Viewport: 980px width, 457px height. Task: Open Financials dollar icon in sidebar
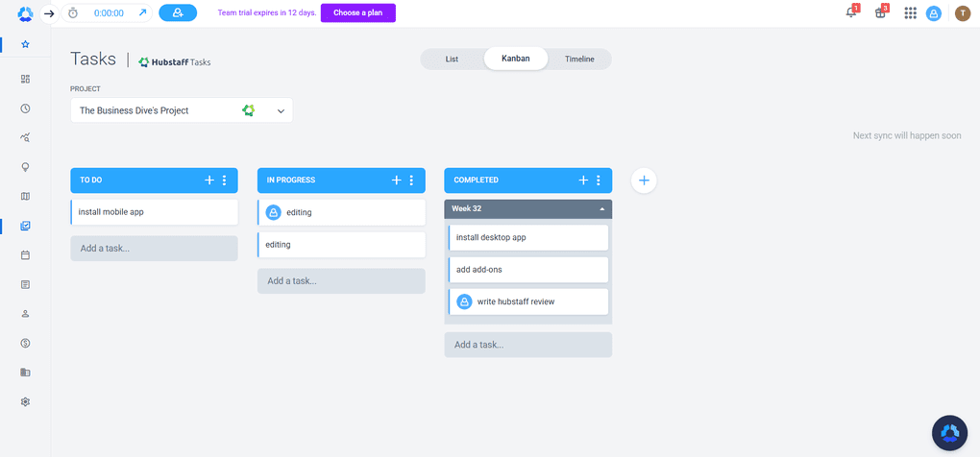[x=26, y=343]
